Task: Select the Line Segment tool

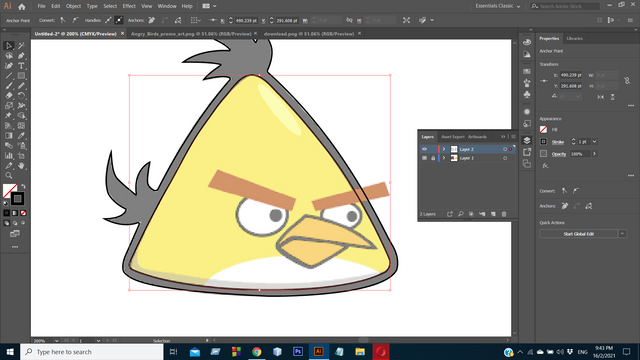Action: point(9,76)
